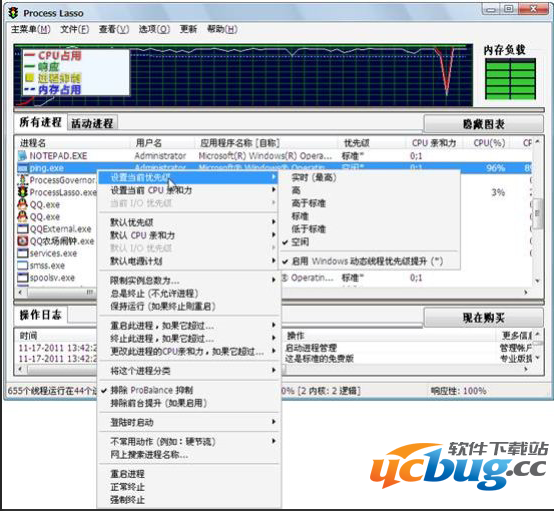Switch to 活动进程 tab
This screenshot has height=511, width=554.
point(92,123)
